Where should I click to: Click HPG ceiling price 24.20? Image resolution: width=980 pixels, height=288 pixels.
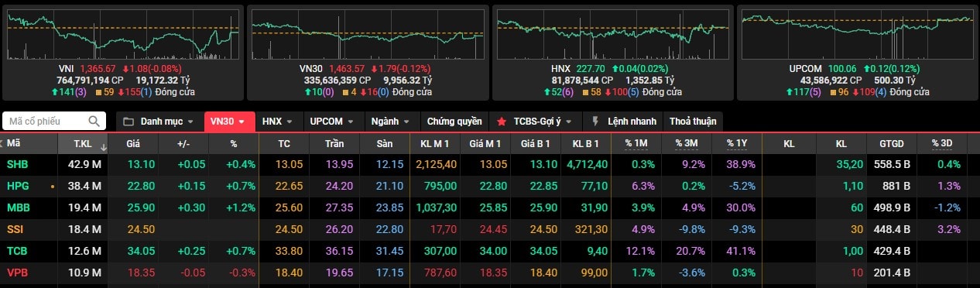tap(339, 186)
